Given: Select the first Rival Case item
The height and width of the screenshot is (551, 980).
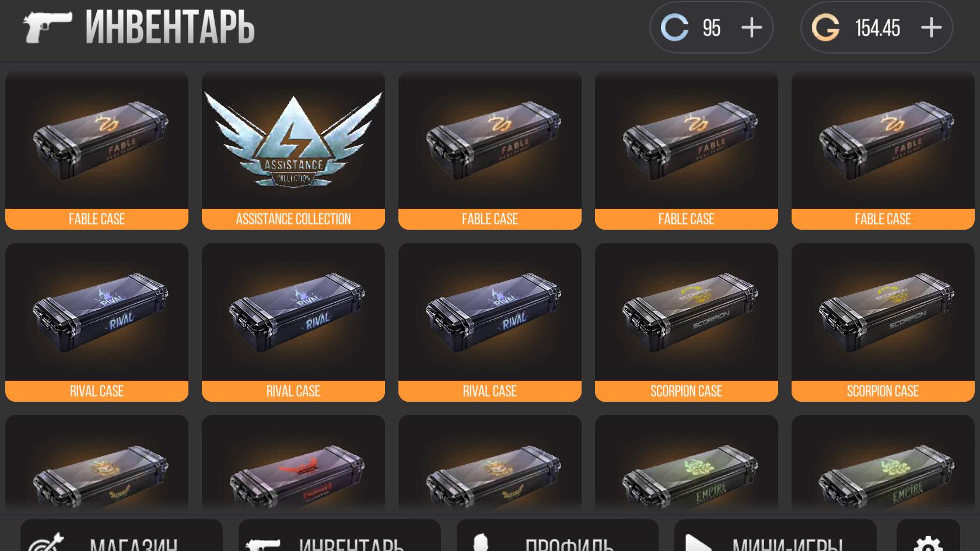Looking at the screenshot, I should pos(97,322).
